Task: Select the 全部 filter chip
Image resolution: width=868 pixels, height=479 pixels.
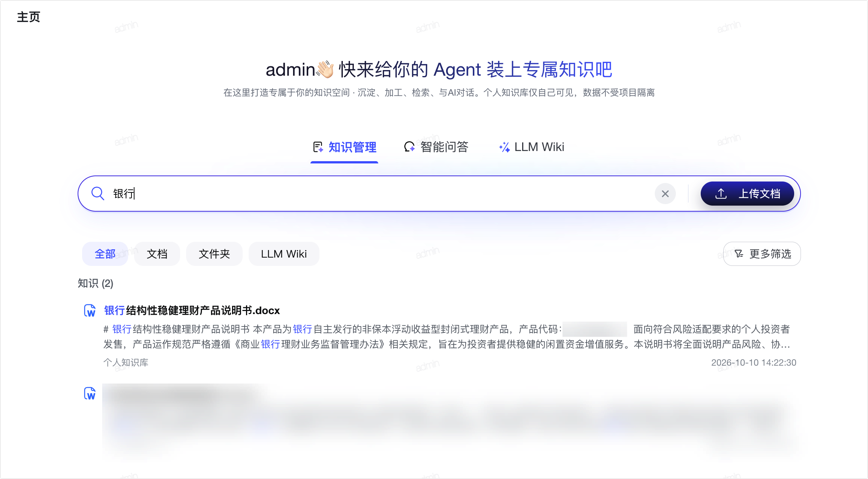Action: point(105,254)
